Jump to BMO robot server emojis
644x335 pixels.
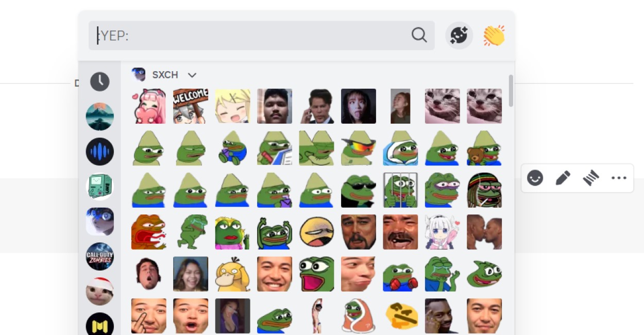pos(100,187)
